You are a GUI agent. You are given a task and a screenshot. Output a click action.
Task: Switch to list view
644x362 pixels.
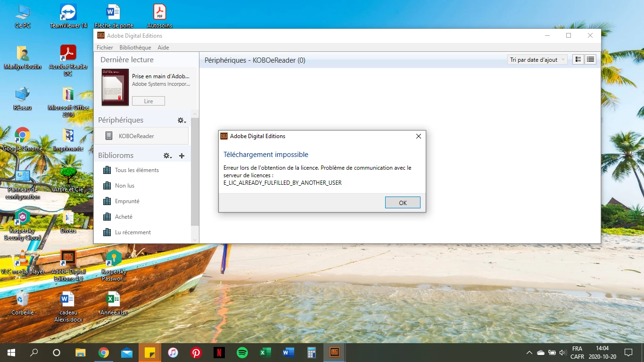pyautogui.click(x=590, y=59)
